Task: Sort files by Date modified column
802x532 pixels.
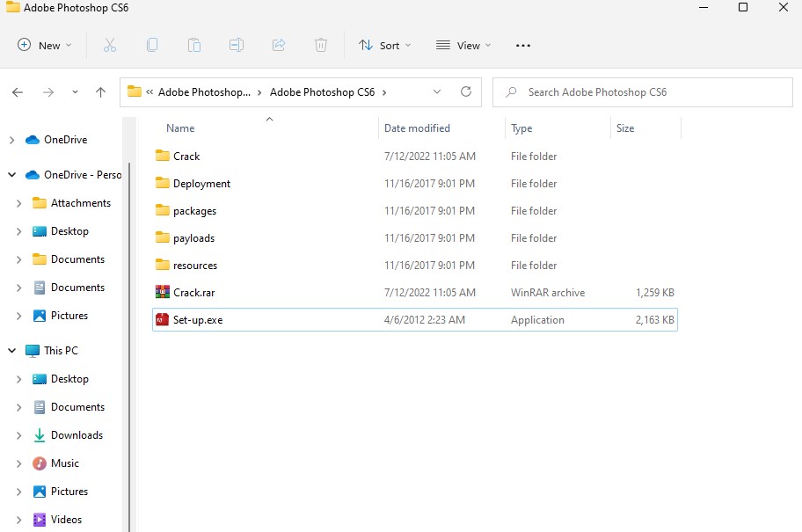Action: 417,128
